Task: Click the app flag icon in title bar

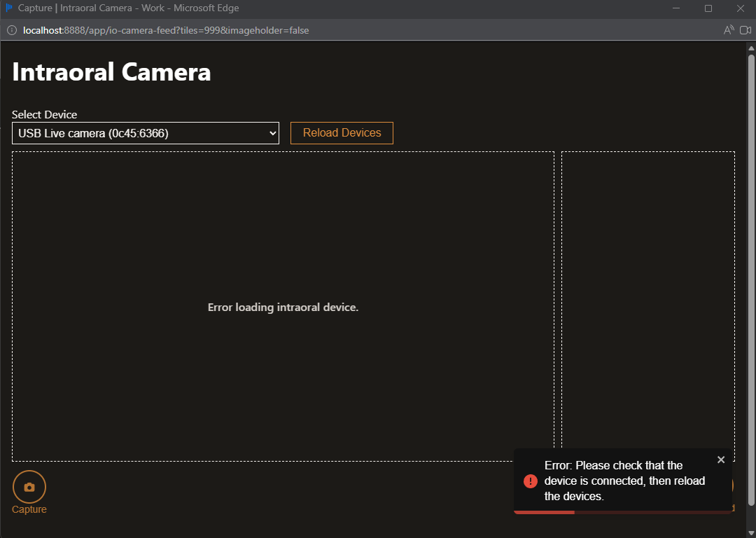Action: pos(8,8)
